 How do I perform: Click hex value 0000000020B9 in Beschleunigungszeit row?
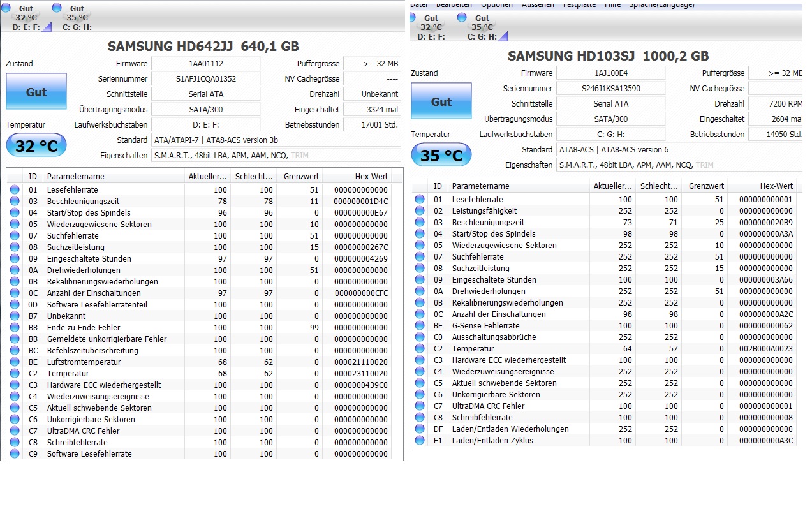(x=766, y=222)
